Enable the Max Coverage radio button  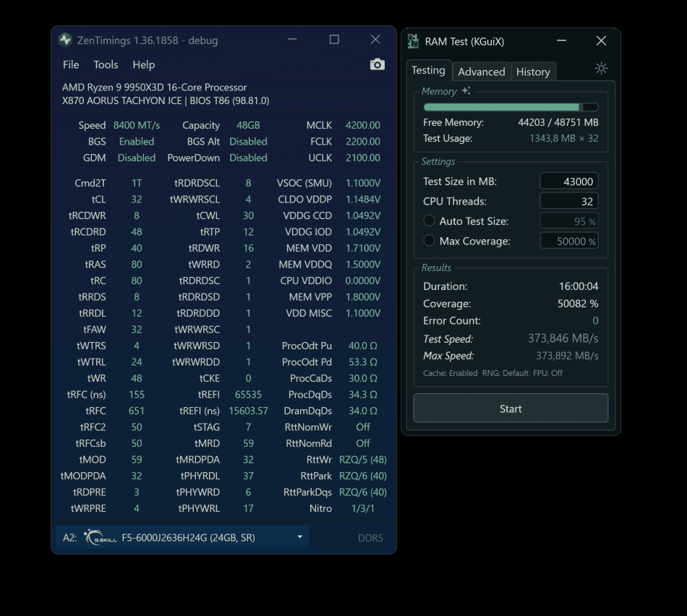[x=429, y=241]
